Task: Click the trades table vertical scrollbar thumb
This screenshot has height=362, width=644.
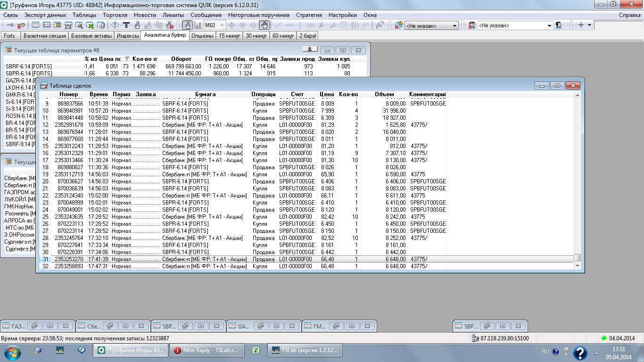Action: pos(577,258)
